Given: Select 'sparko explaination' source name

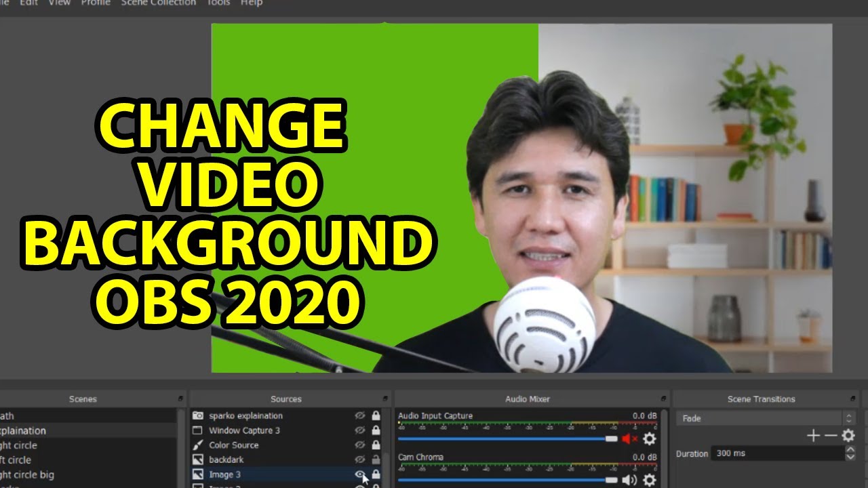Looking at the screenshot, I should click(245, 415).
